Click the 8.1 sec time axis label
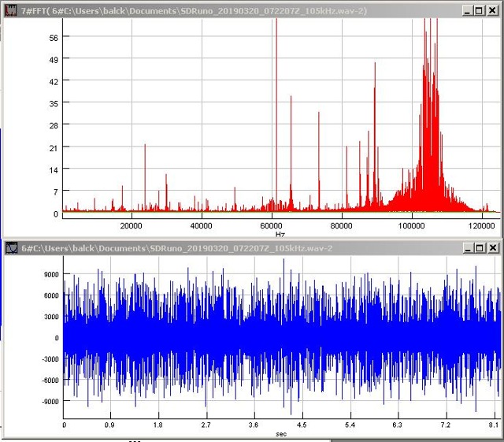504x442 pixels. point(494,425)
